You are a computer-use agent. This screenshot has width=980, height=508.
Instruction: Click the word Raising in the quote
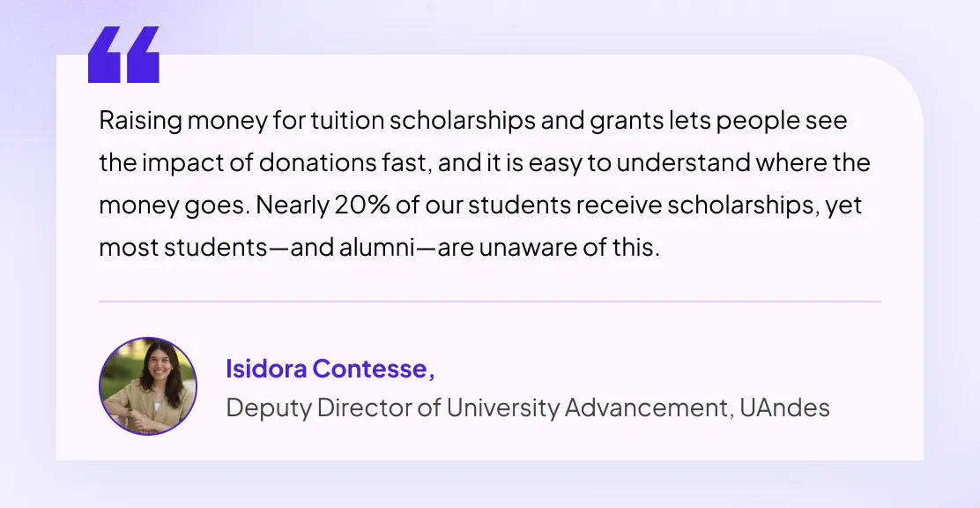point(133,120)
